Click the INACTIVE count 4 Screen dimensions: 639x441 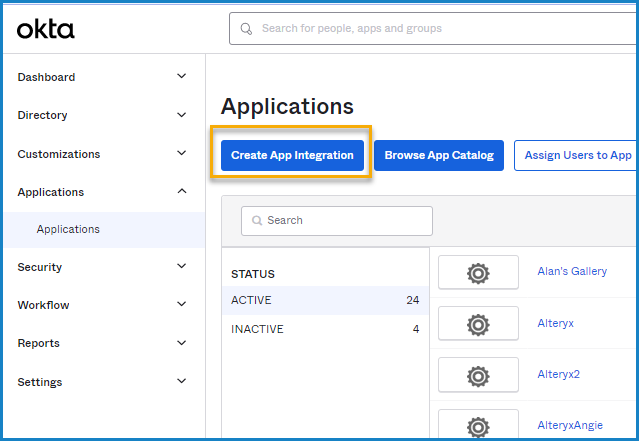pyautogui.click(x=416, y=329)
